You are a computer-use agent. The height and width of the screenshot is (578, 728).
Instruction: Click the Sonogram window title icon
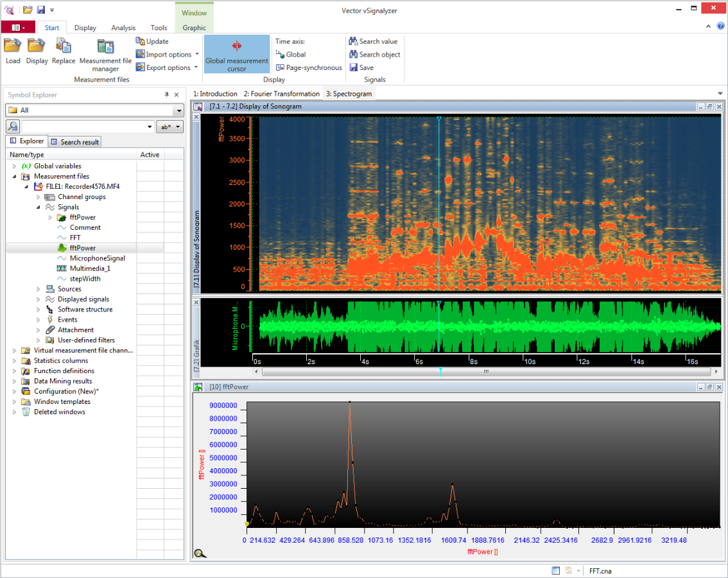(198, 107)
